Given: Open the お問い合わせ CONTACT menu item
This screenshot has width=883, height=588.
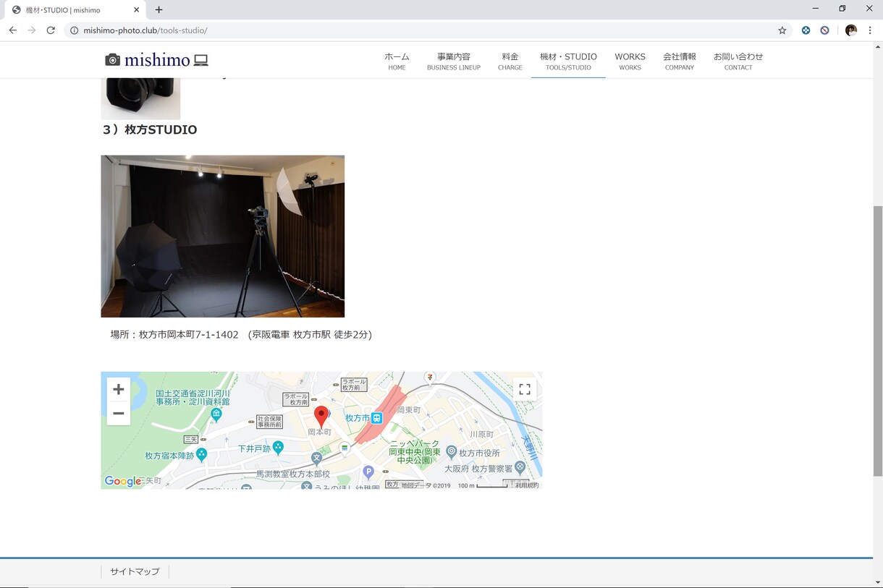Looking at the screenshot, I should click(x=738, y=61).
